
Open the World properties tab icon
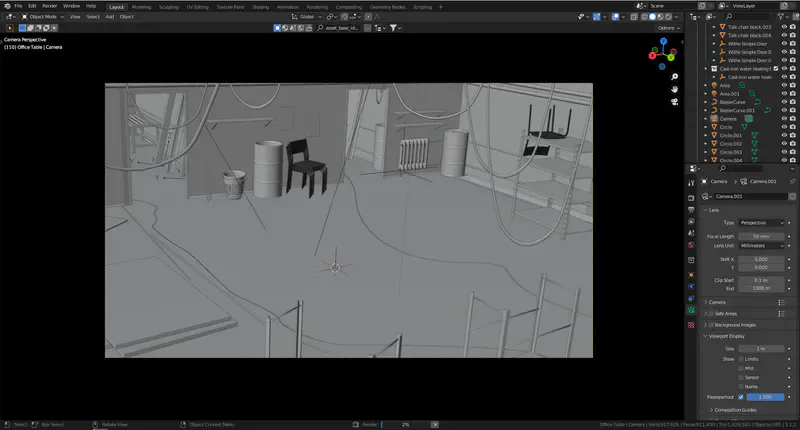[x=691, y=245]
